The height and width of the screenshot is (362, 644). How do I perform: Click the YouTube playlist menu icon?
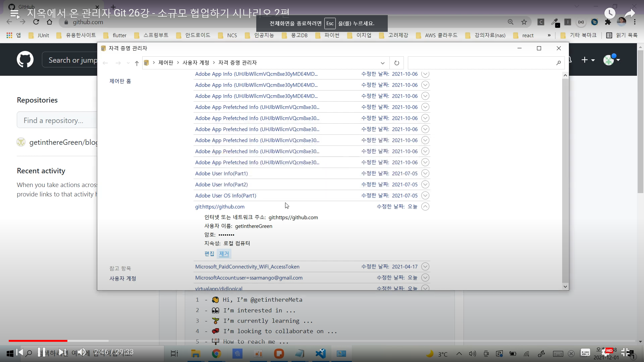14,13
